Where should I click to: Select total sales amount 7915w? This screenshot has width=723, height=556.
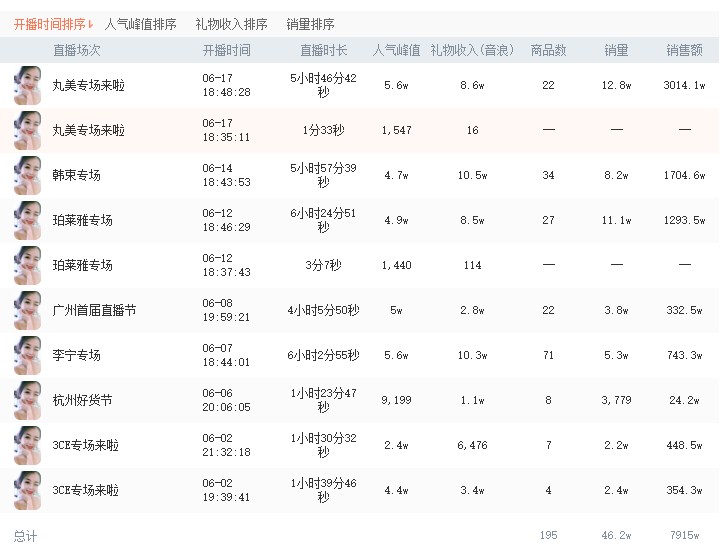click(x=684, y=535)
